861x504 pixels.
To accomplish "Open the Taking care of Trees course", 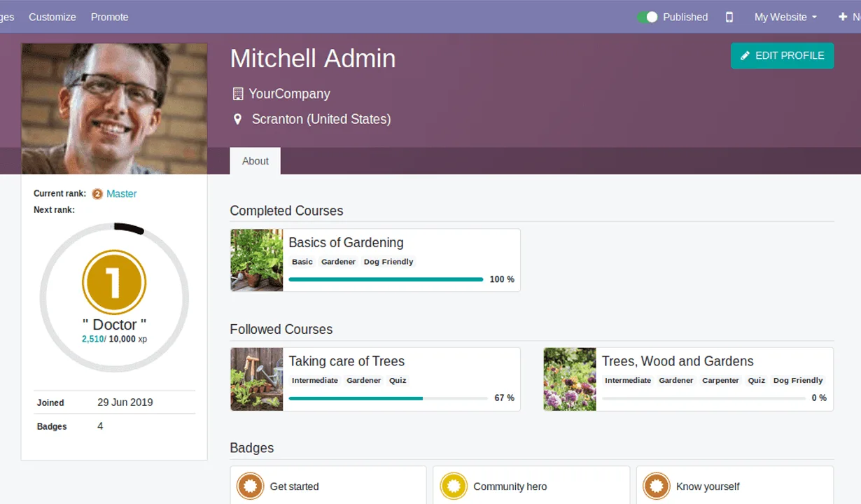I will (x=346, y=361).
